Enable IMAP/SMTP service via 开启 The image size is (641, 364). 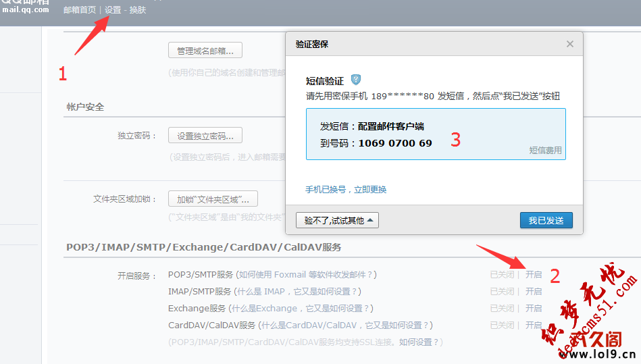point(534,292)
